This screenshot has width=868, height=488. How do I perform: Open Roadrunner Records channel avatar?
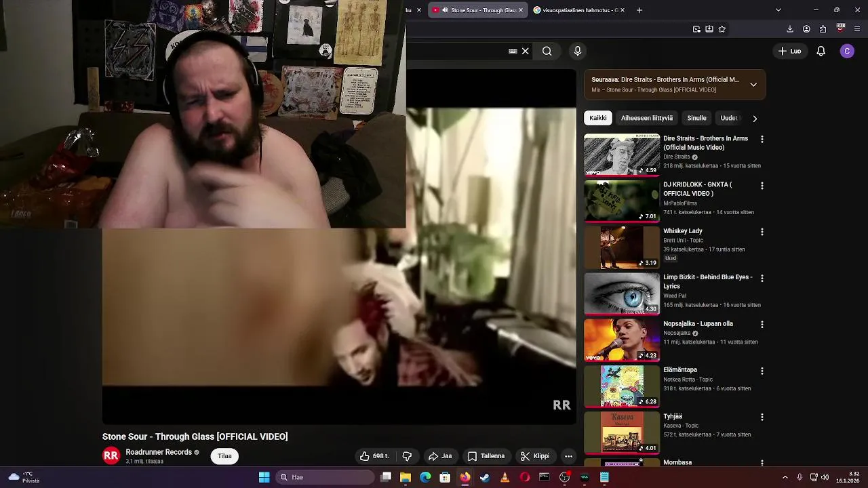click(x=111, y=456)
